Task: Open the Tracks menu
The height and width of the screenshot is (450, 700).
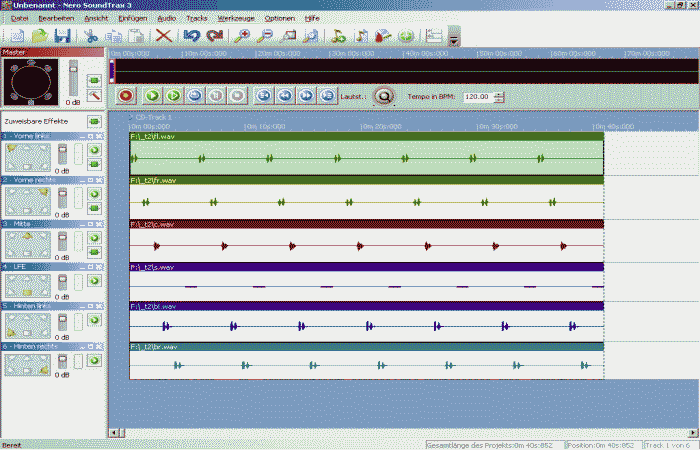Action: pos(197,18)
